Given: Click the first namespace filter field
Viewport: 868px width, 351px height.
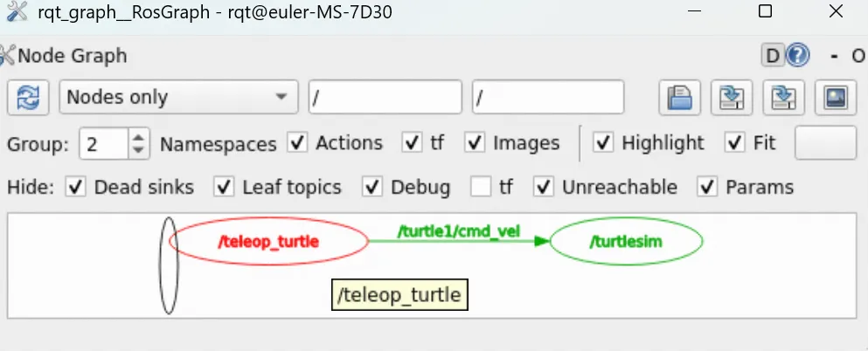Looking at the screenshot, I should coord(385,97).
